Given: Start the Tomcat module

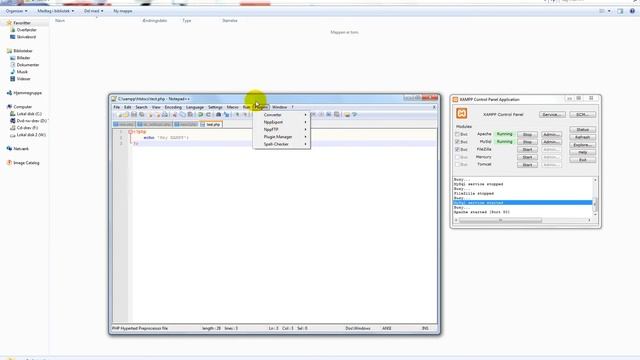Looking at the screenshot, I should [527, 164].
